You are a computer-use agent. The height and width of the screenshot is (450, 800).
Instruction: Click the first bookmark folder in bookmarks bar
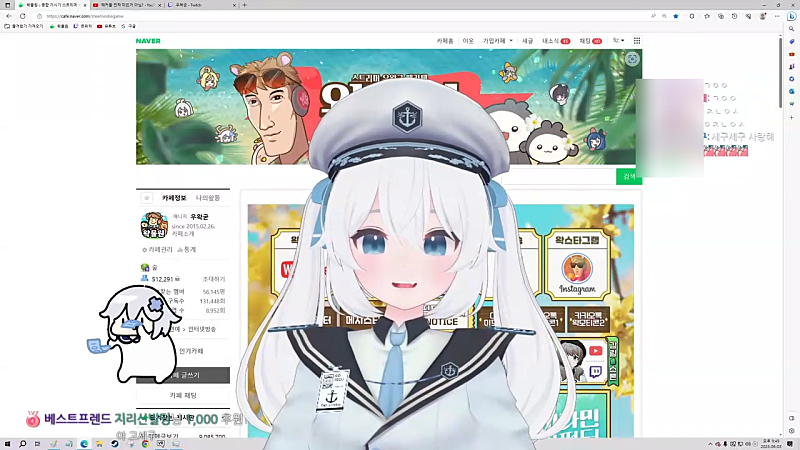coord(24,26)
